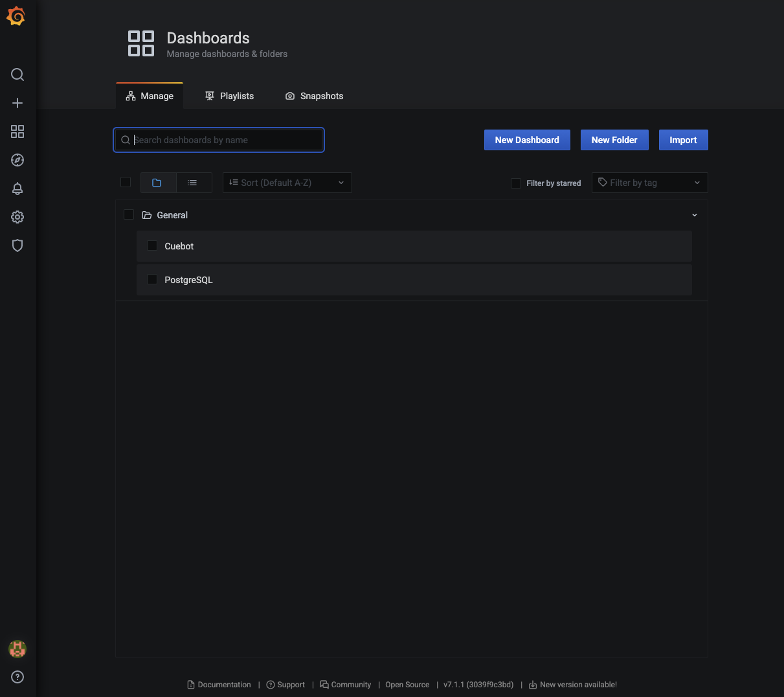Enable the Filter by starred checkbox
Image resolution: width=784 pixels, height=697 pixels.
click(x=516, y=183)
